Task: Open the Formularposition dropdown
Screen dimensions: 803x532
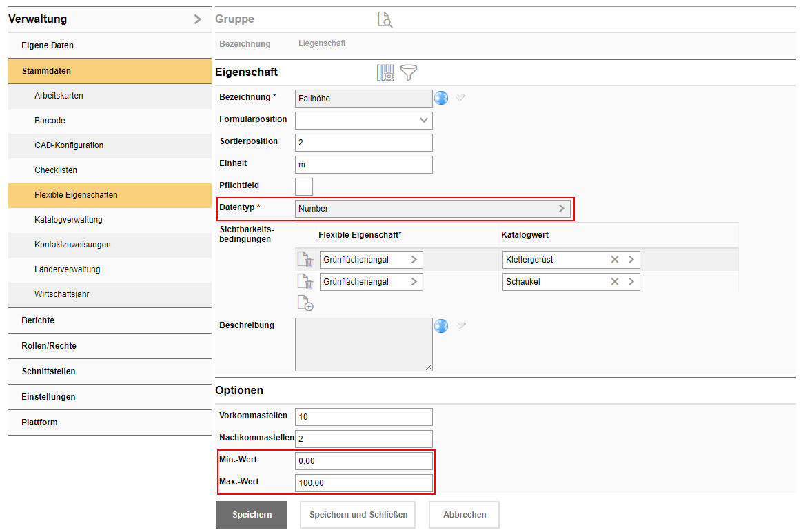Action: pyautogui.click(x=423, y=120)
